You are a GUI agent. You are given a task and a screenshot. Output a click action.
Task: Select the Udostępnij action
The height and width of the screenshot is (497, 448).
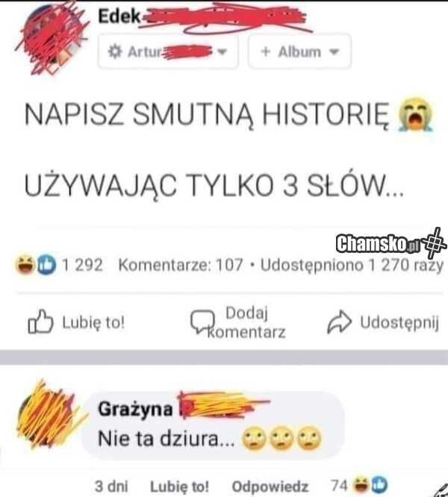point(383,322)
